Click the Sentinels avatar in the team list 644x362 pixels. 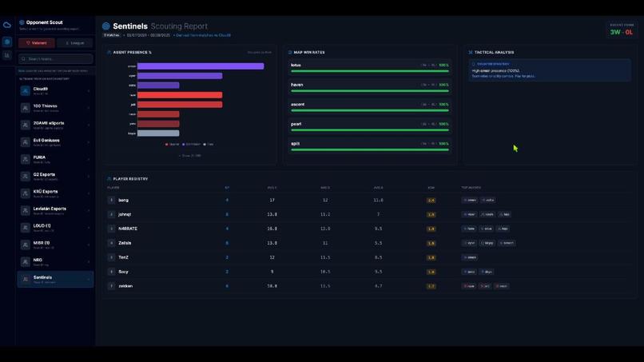coord(25,280)
